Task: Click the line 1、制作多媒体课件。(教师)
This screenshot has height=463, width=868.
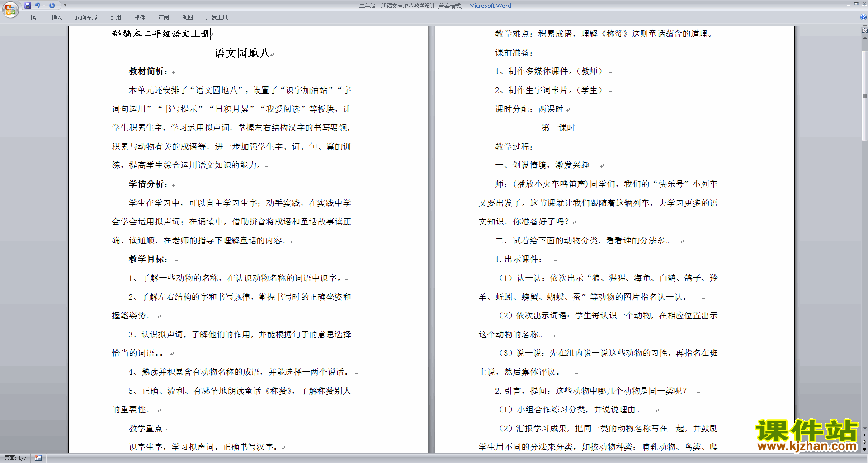Action: pyautogui.click(x=549, y=71)
